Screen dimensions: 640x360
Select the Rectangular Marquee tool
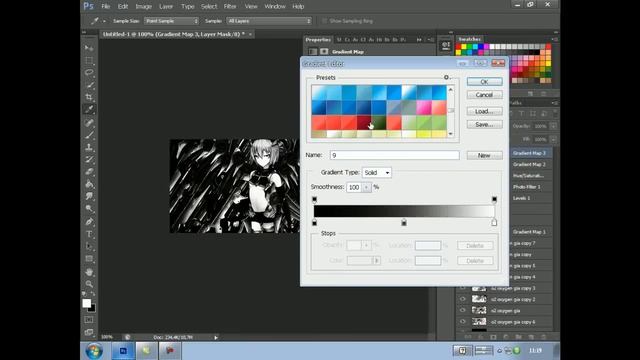tap(89, 60)
